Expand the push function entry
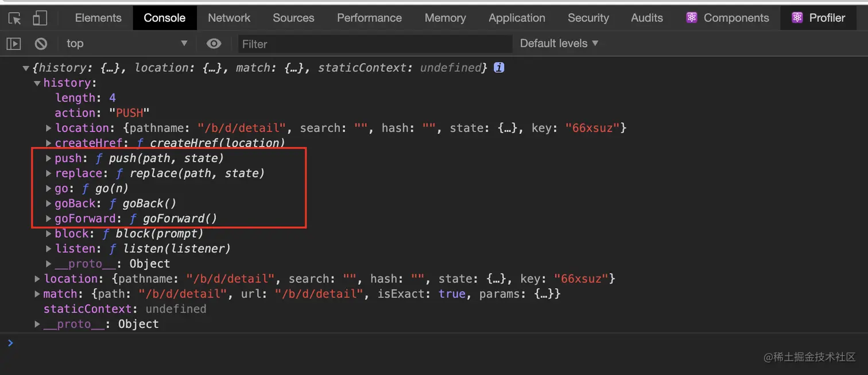The height and width of the screenshot is (375, 868). tap(49, 158)
